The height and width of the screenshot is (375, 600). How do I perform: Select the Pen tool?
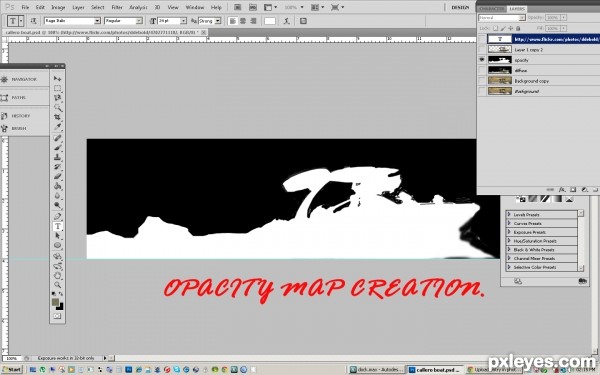[57, 217]
